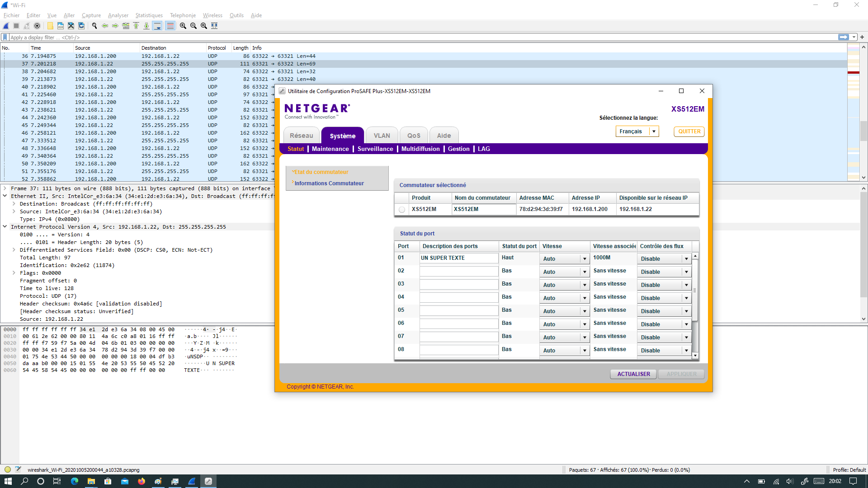Click the find packet magnifier icon
Viewport: 868px width, 488px height.
coord(94,26)
